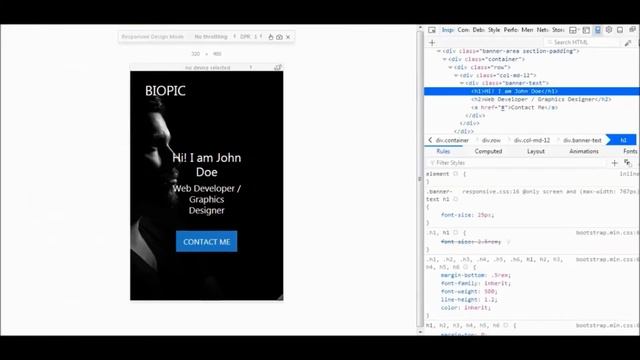Open the No throttling dropdown

tap(215, 37)
